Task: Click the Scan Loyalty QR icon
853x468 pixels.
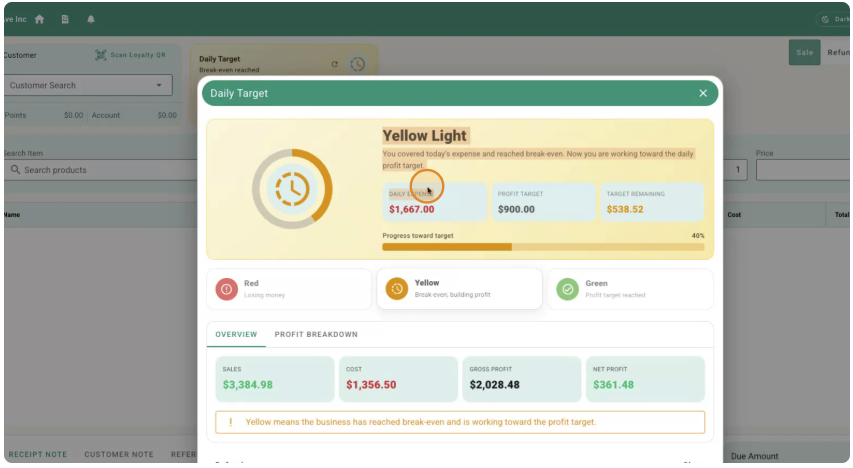Action: tap(101, 55)
